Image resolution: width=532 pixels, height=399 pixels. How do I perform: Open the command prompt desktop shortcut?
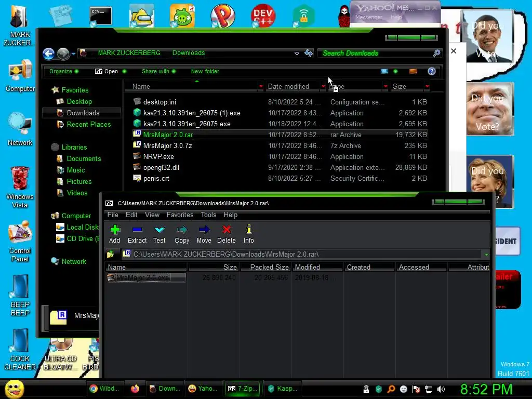(101, 16)
